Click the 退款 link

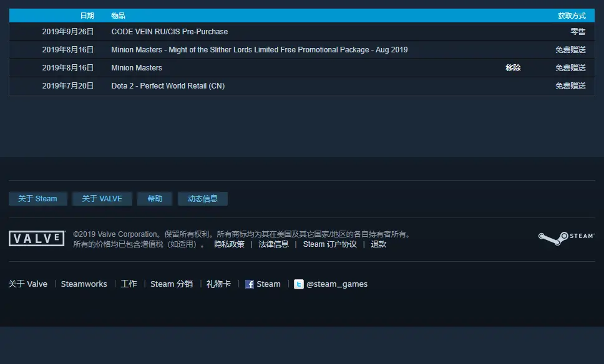pyautogui.click(x=378, y=244)
